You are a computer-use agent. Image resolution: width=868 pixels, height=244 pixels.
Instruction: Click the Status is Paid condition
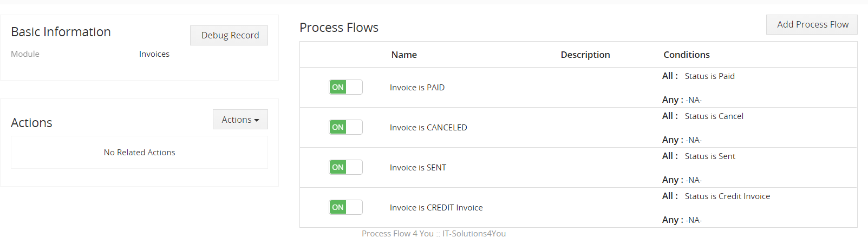709,76
